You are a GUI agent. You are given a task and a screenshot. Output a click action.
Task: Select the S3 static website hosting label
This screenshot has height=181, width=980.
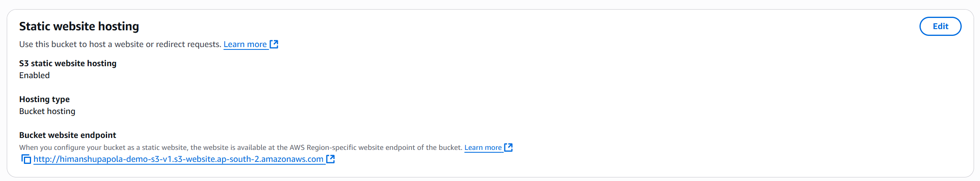pyautogui.click(x=68, y=63)
